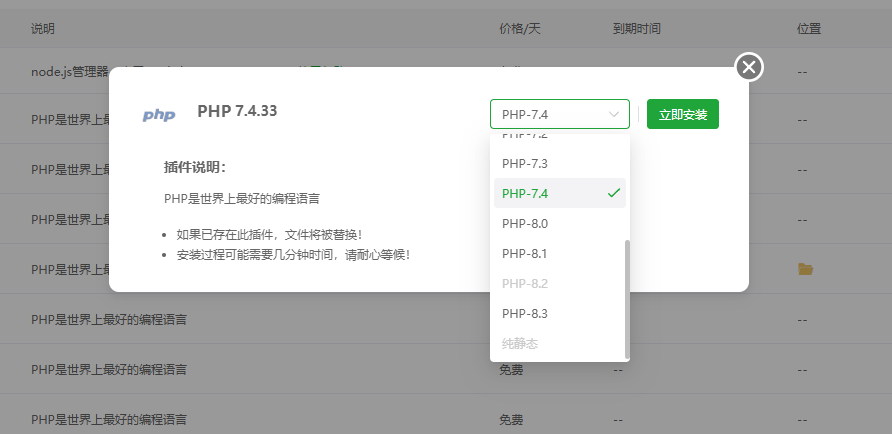Choose PHP-8.1 from the dropdown list

tap(560, 254)
